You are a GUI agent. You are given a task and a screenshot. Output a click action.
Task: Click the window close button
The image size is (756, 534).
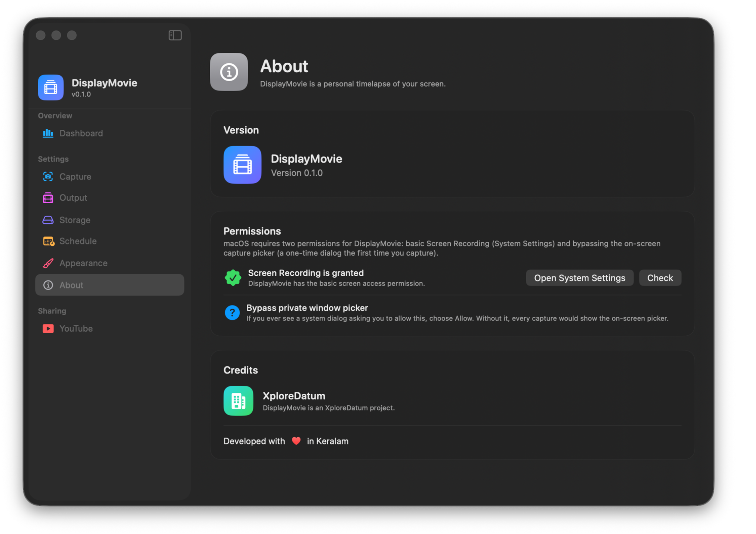(x=41, y=35)
